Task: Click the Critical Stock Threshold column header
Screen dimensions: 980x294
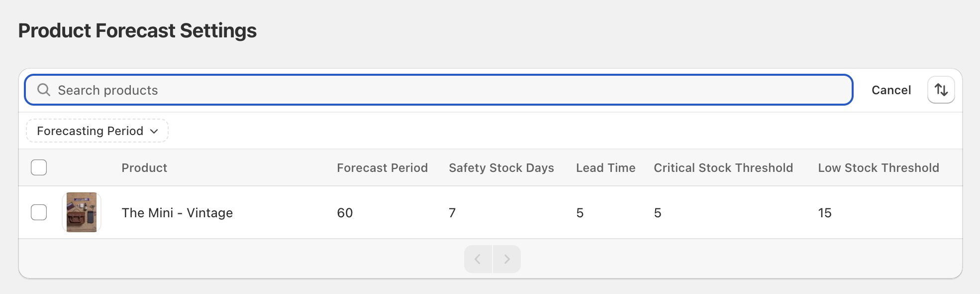Action: [723, 168]
